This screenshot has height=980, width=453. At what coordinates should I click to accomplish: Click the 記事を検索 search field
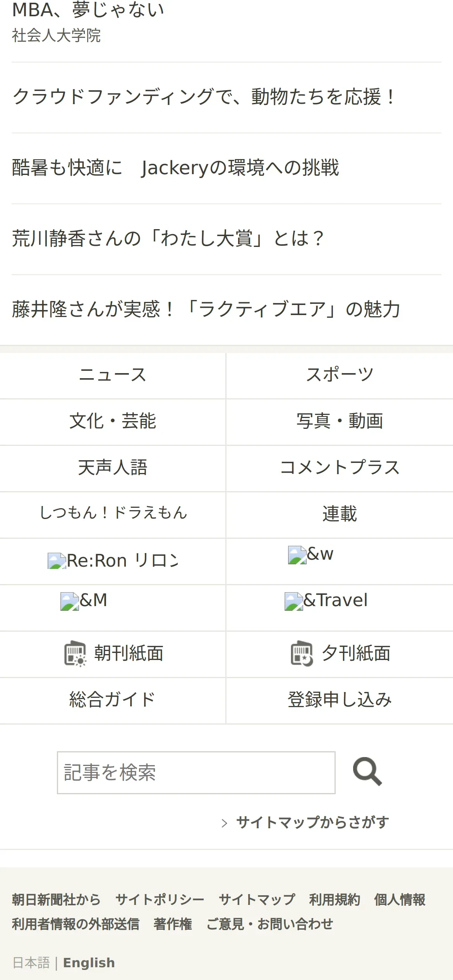pos(196,773)
